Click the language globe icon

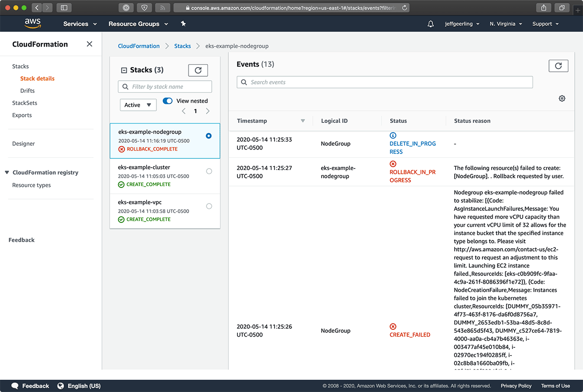61,386
